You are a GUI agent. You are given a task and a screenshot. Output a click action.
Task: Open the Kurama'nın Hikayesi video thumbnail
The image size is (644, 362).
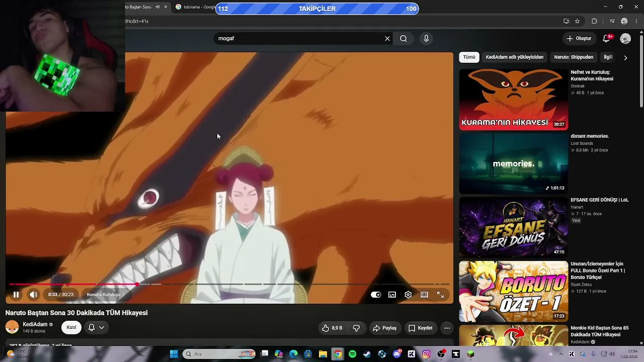[513, 100]
